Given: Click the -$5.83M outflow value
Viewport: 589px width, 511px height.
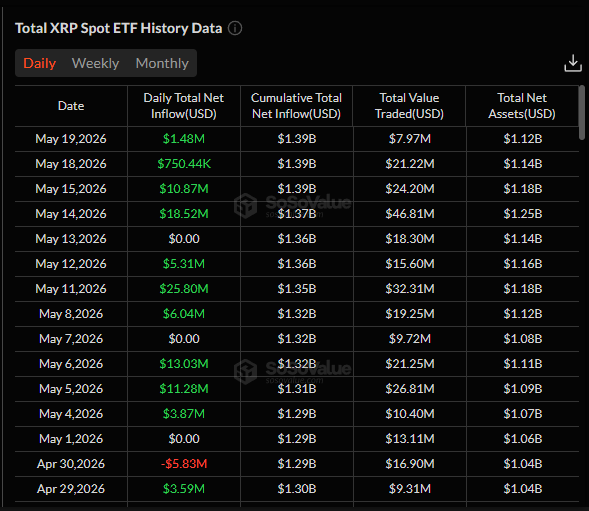Looking at the screenshot, I should [x=184, y=464].
